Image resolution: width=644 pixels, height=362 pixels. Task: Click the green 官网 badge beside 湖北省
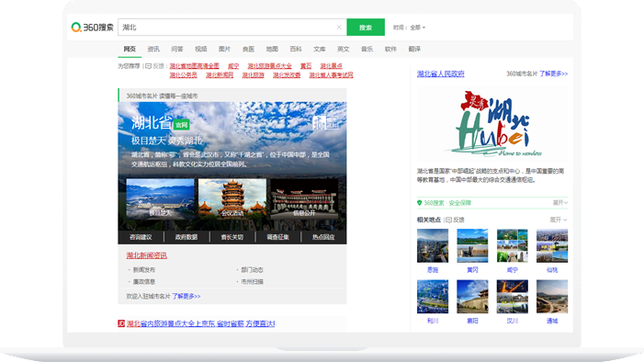[x=181, y=125]
